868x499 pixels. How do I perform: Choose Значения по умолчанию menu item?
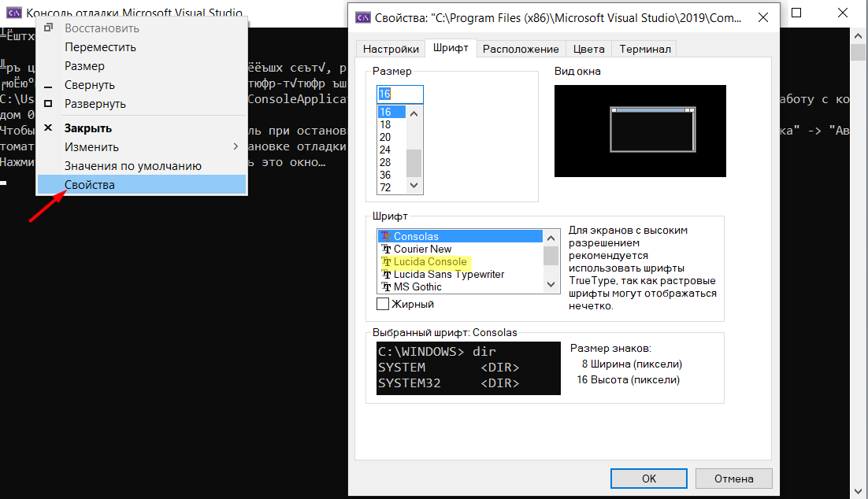(x=142, y=166)
